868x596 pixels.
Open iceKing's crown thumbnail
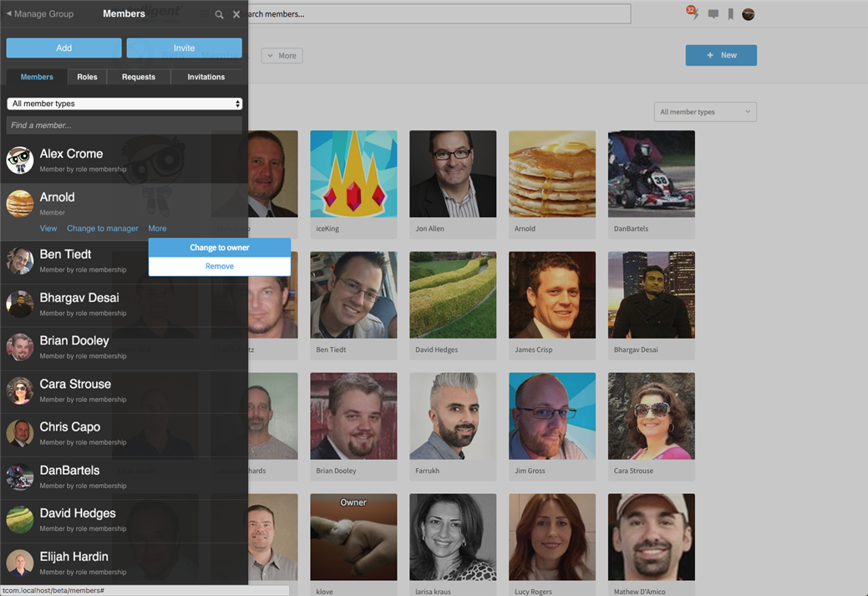point(353,174)
